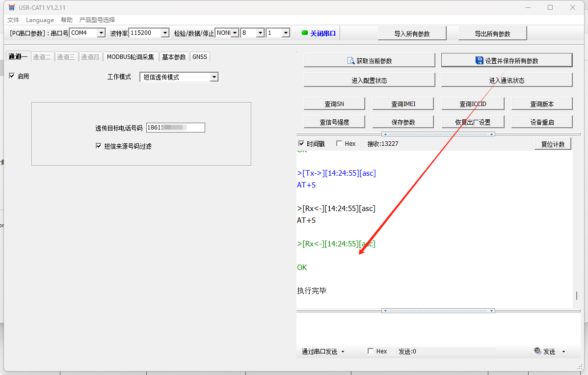Viewport: 588px width, 375px height.
Task: Click the send icon beside 发送
Action: pyautogui.click(x=537, y=351)
